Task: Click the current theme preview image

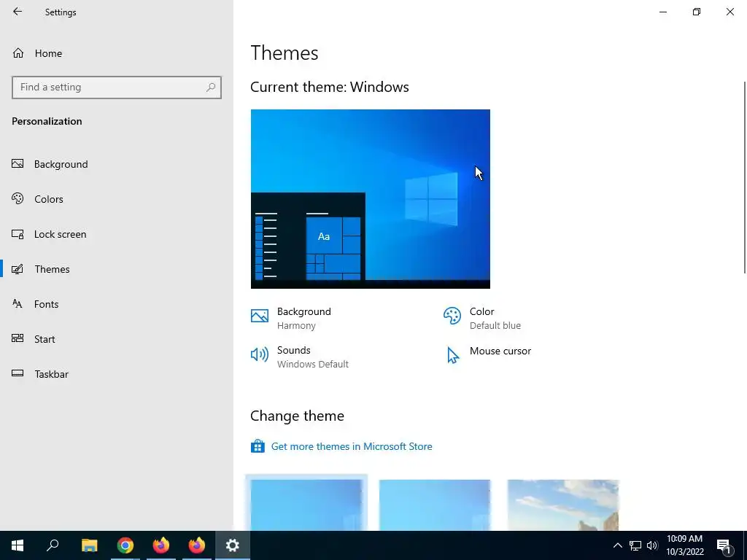Action: (x=370, y=199)
